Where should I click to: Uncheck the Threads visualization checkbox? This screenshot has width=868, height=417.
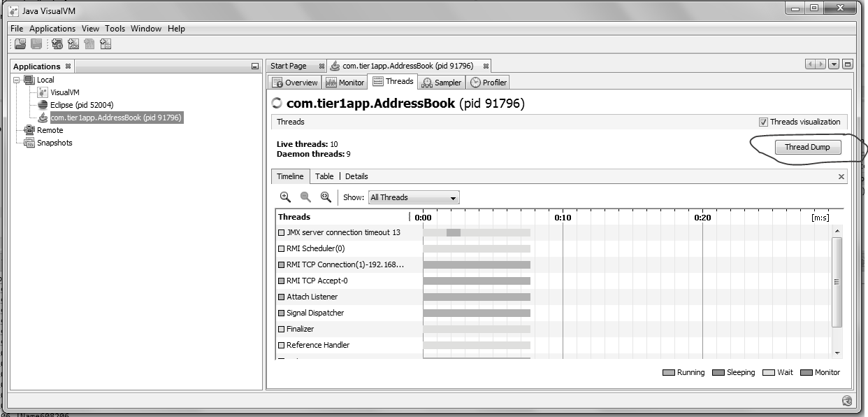[x=763, y=122]
